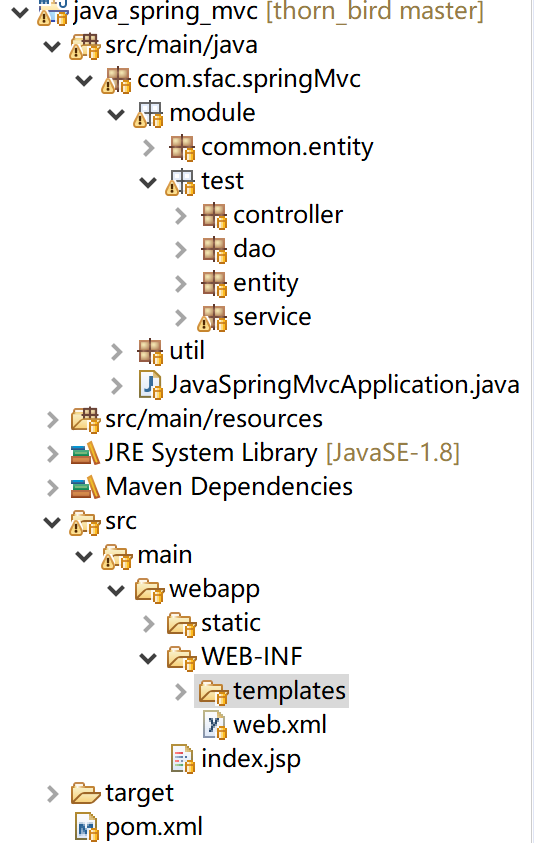Select the dao package label
534x843 pixels.
pos(254,249)
